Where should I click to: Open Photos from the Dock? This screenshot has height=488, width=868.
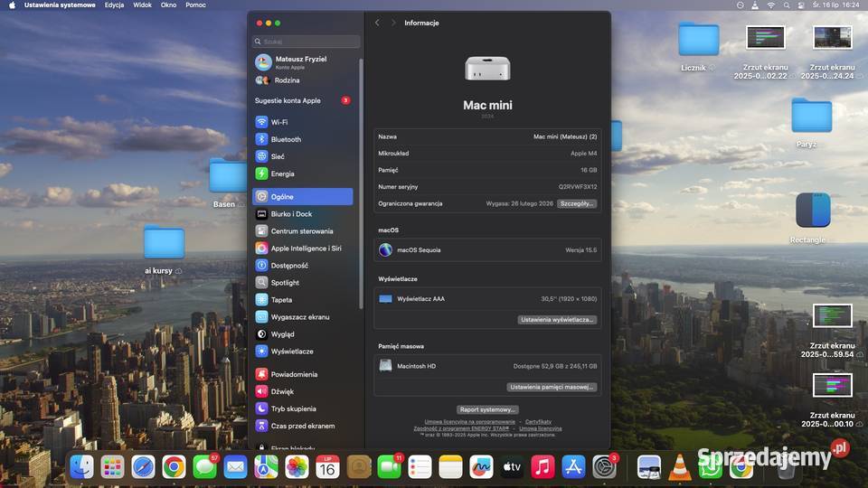[297, 467]
